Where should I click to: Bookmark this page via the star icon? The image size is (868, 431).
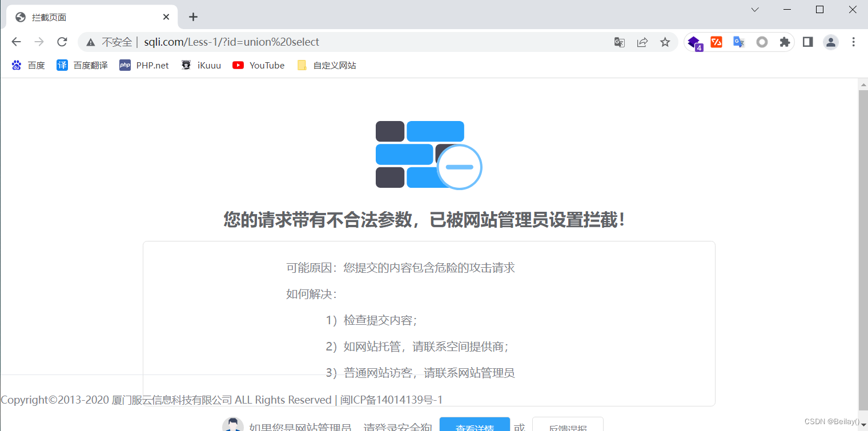(665, 42)
